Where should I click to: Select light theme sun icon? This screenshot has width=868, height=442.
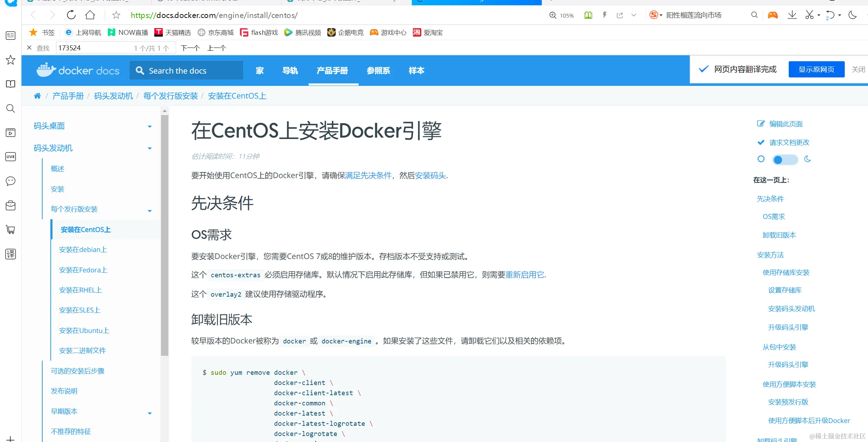point(761,159)
